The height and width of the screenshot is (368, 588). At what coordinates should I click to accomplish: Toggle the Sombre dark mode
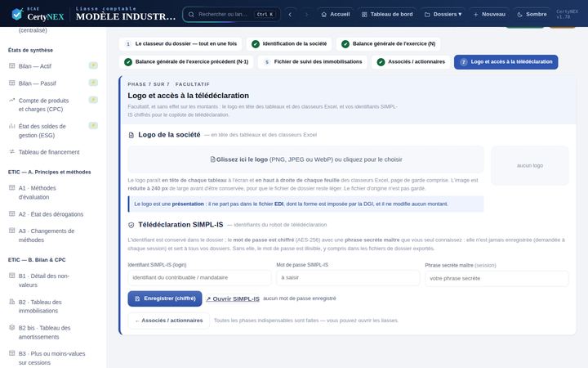tap(532, 14)
